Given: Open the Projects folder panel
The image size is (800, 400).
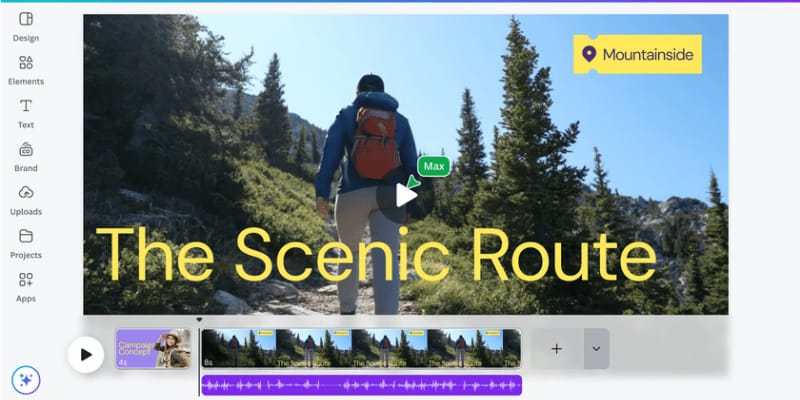Looking at the screenshot, I should point(26,243).
